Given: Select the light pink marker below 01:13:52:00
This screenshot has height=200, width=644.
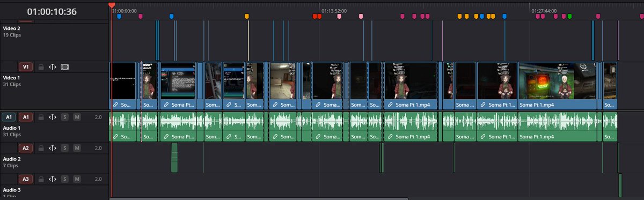Looking at the screenshot, I should pos(339,17).
